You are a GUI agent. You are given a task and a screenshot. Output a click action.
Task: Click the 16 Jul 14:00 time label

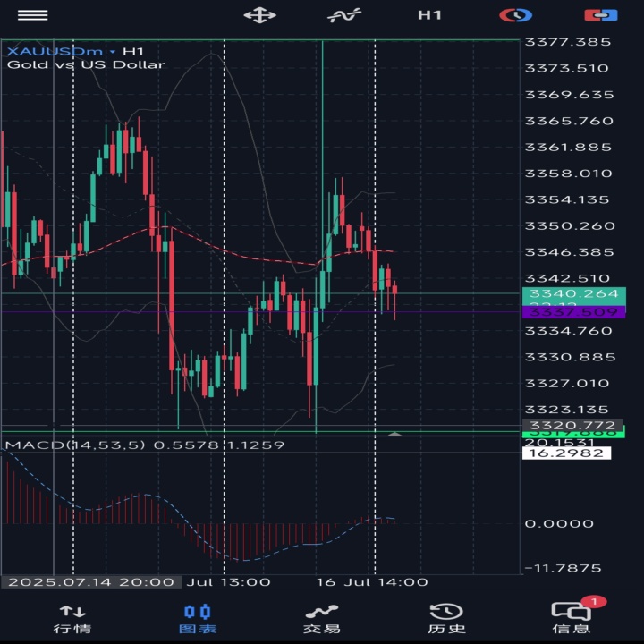click(x=372, y=582)
